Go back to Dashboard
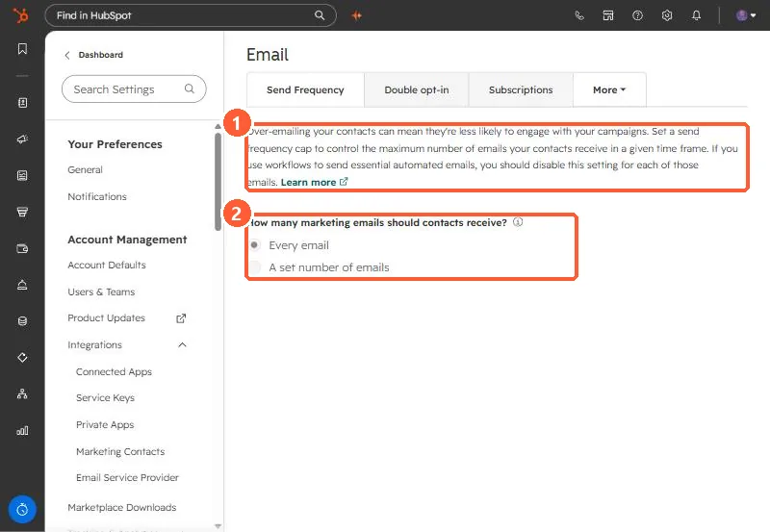Screen dimensions: 770x532 tap(101, 55)
